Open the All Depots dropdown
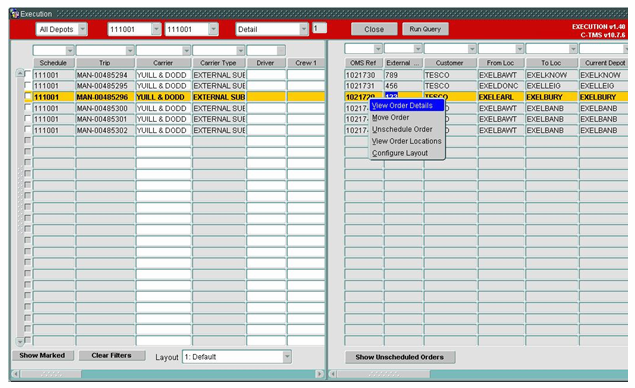Viewport: 635px width, 388px height. coord(83,29)
